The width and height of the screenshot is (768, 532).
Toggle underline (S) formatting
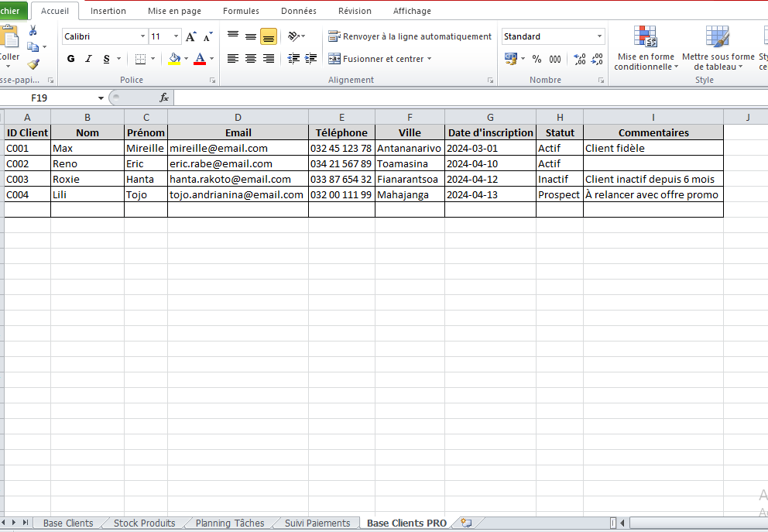coord(106,59)
